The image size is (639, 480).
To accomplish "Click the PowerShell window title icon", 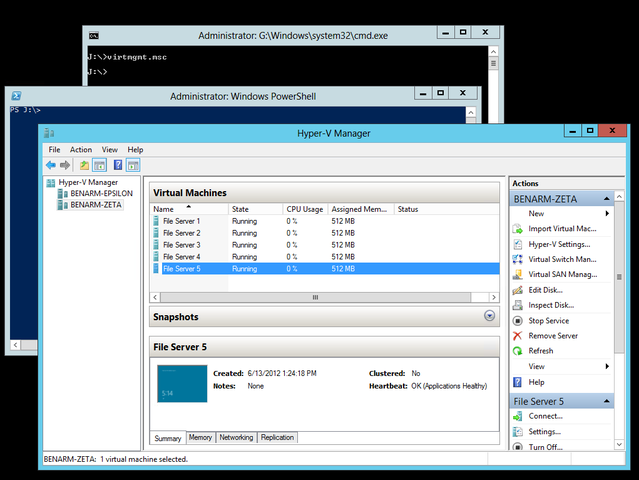I will [16, 96].
